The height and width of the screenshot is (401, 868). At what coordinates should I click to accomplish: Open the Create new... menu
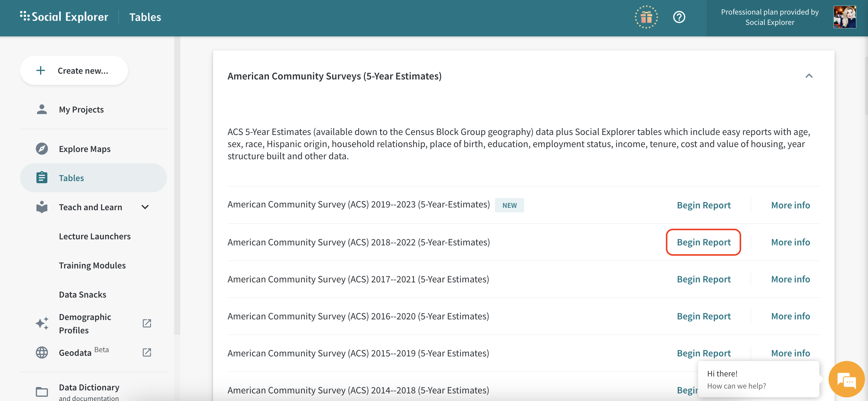click(x=74, y=71)
